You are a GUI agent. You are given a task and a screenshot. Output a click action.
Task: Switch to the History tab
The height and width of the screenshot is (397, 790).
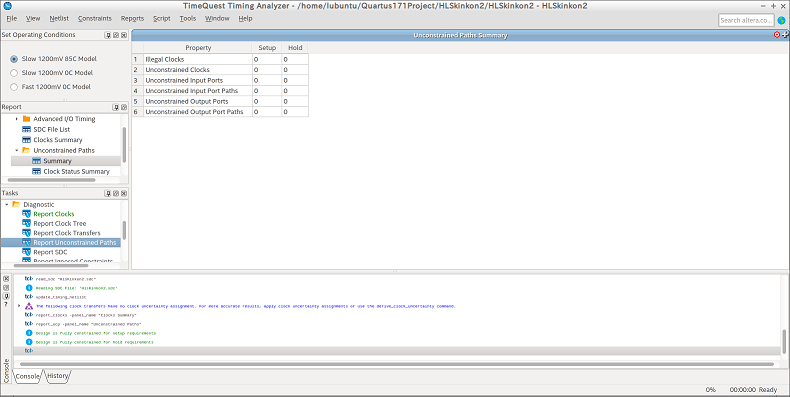tap(57, 376)
